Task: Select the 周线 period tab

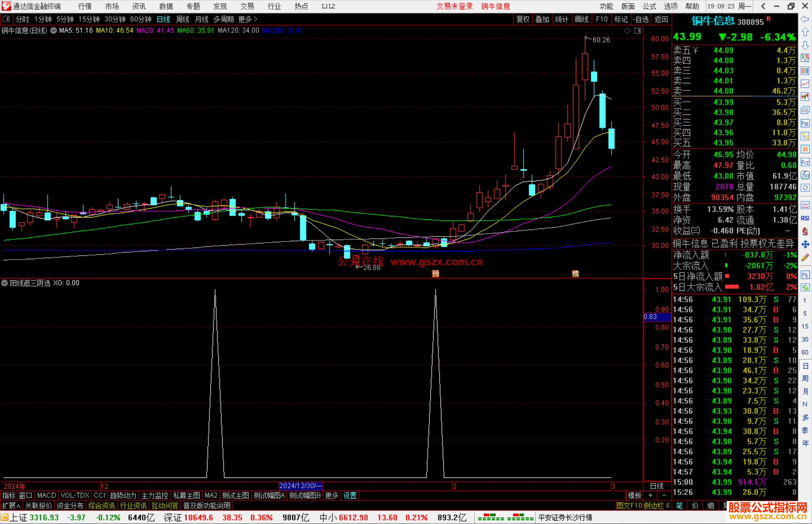Action: pyautogui.click(x=183, y=19)
